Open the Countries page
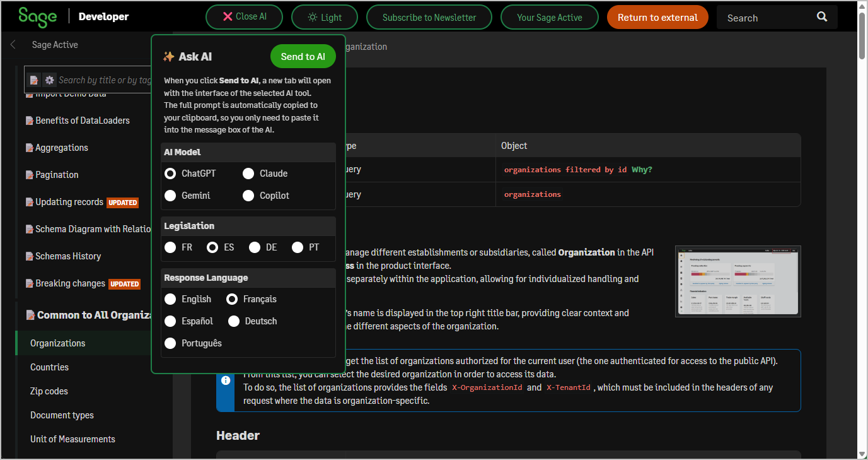The width and height of the screenshot is (868, 460). click(x=49, y=367)
